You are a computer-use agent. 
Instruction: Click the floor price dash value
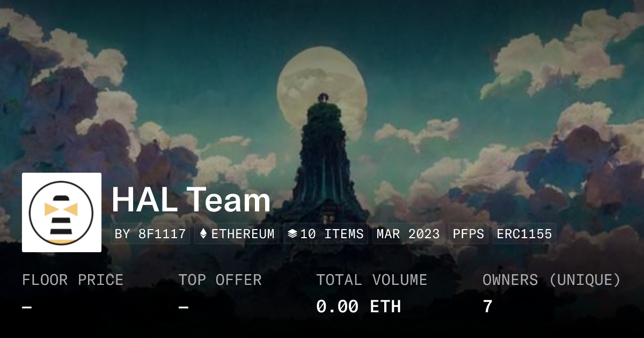(27, 307)
